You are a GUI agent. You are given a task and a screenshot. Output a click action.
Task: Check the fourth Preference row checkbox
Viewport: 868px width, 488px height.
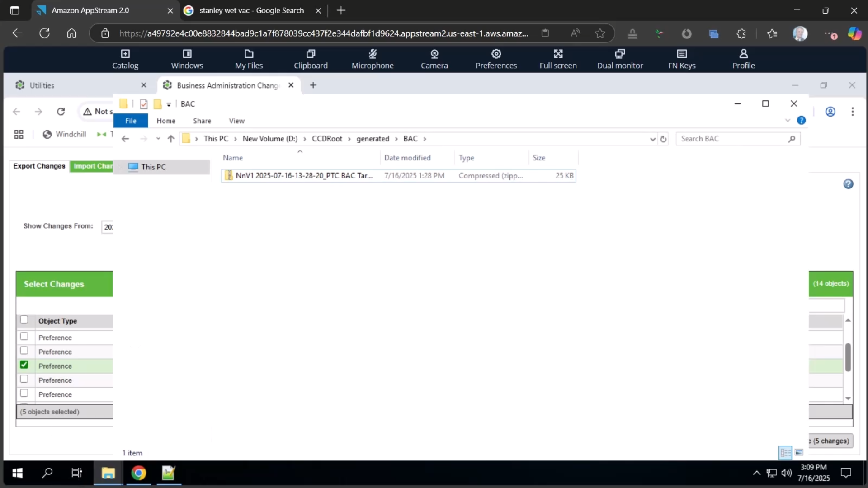[x=24, y=379]
